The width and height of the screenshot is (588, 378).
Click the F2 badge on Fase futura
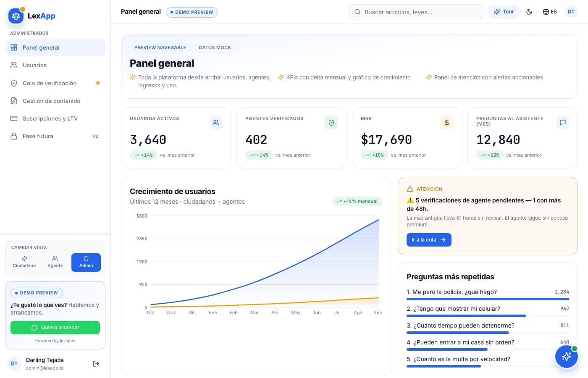(95, 136)
